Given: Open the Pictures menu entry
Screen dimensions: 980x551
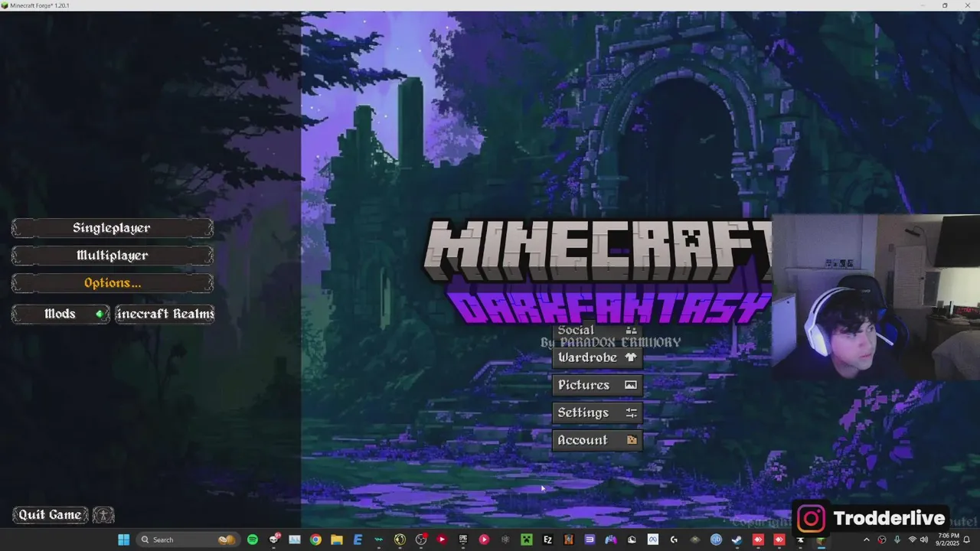Looking at the screenshot, I should (597, 385).
